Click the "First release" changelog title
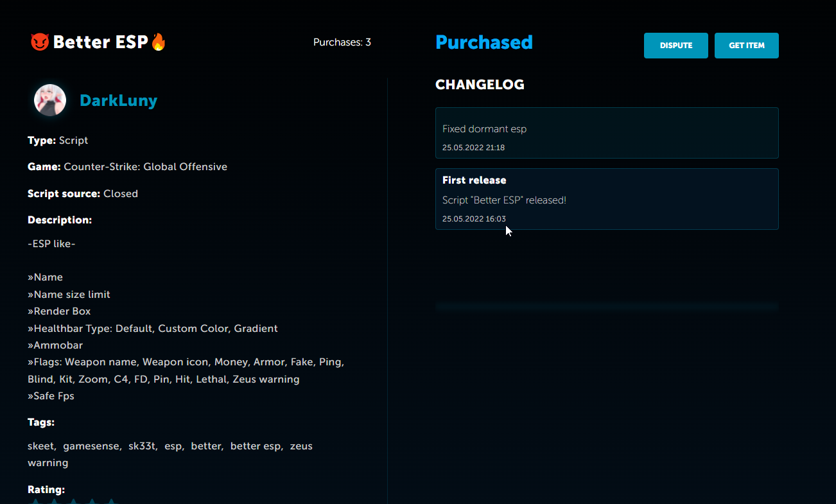Screen dimensions: 836x504 click(475, 180)
